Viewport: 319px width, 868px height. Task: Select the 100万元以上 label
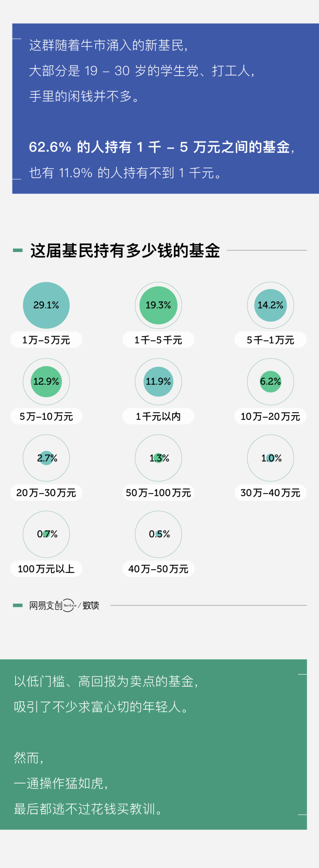[46, 569]
